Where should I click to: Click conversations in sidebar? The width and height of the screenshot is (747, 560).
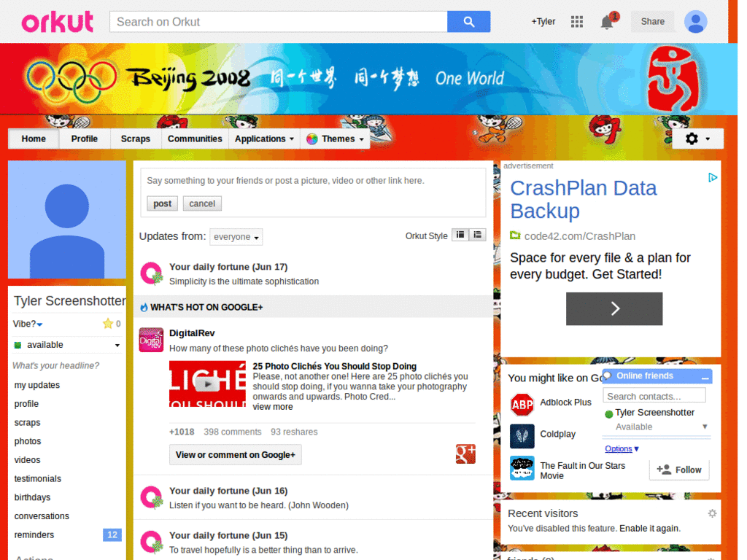(x=42, y=516)
